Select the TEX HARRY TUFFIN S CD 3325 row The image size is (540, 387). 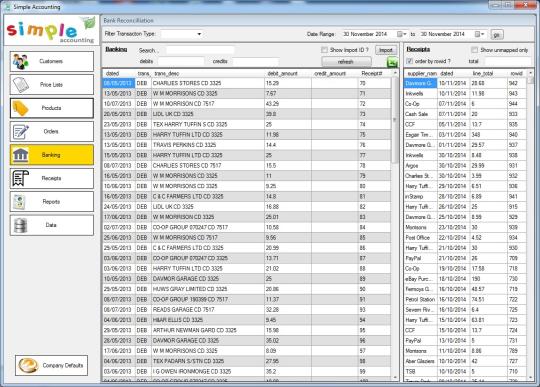coord(247,124)
